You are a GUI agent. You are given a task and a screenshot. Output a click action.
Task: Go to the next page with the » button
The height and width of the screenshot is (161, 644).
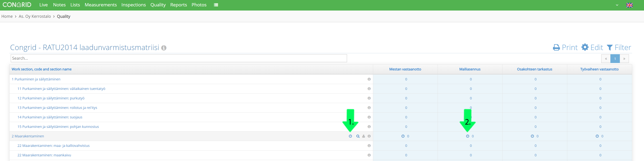[x=624, y=59]
